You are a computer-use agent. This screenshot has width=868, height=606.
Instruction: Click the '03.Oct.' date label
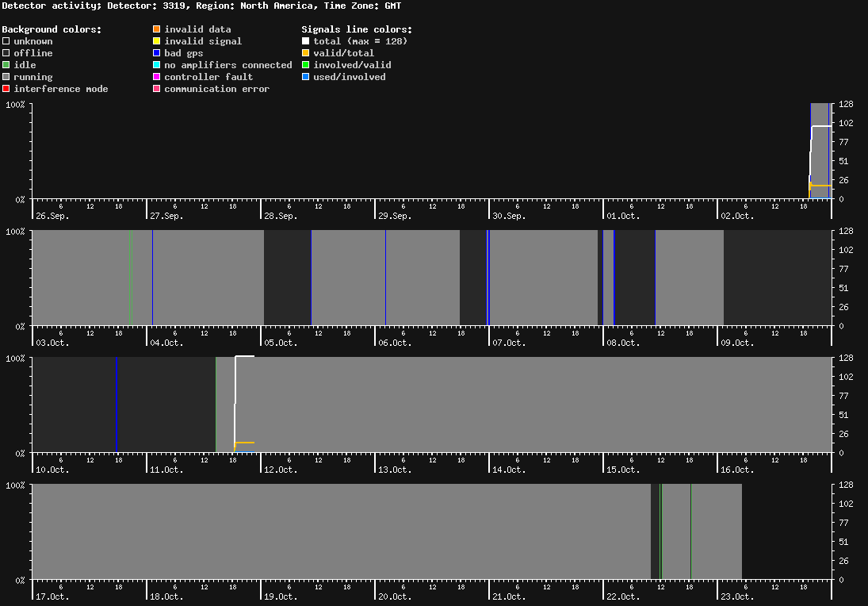click(52, 343)
